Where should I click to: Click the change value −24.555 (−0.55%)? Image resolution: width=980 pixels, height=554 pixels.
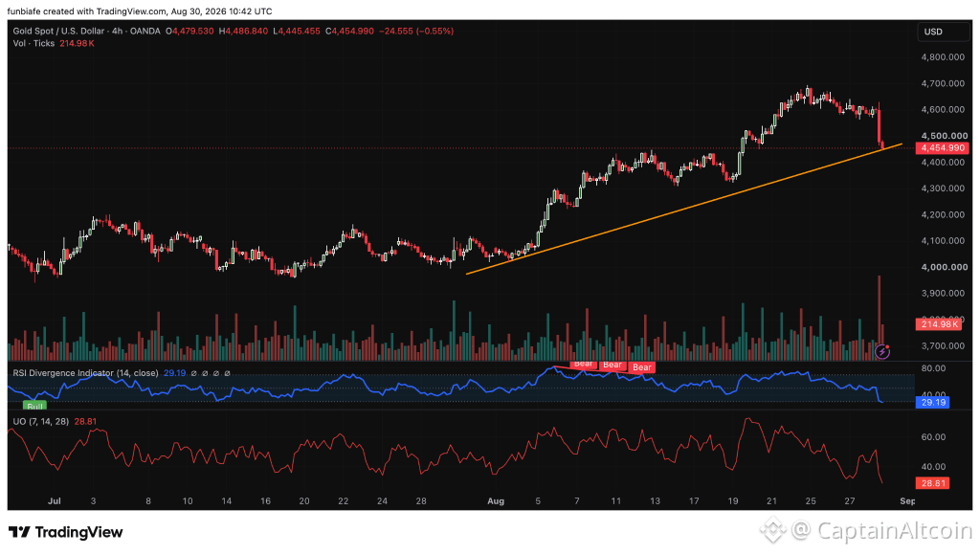tap(416, 31)
